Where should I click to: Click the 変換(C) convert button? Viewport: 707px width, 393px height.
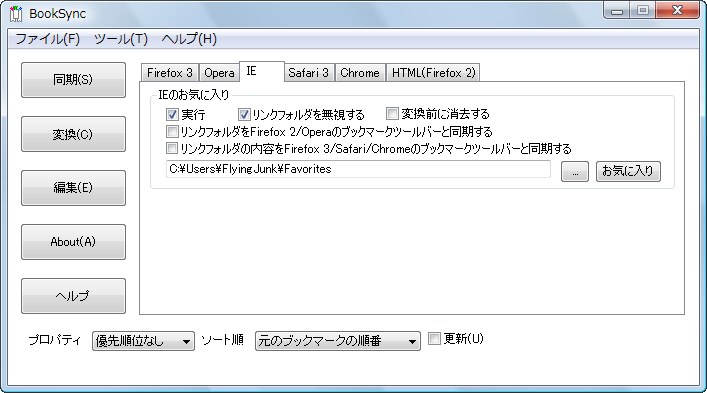(x=73, y=134)
